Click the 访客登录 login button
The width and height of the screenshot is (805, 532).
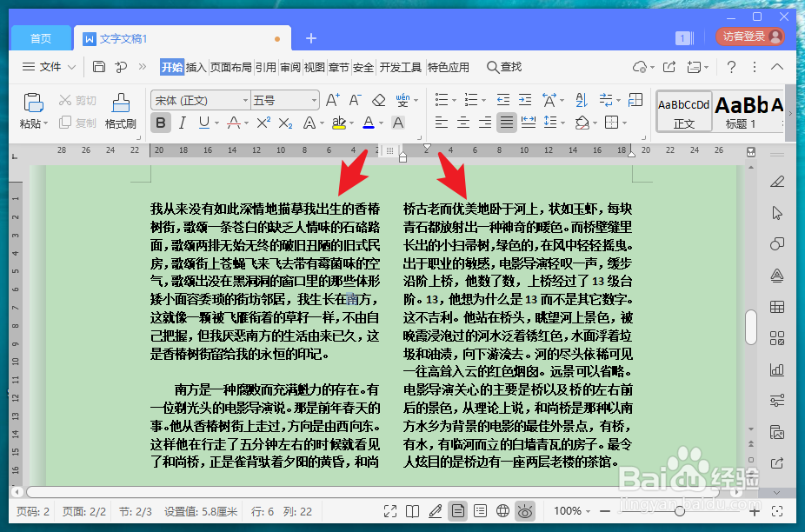tap(749, 37)
